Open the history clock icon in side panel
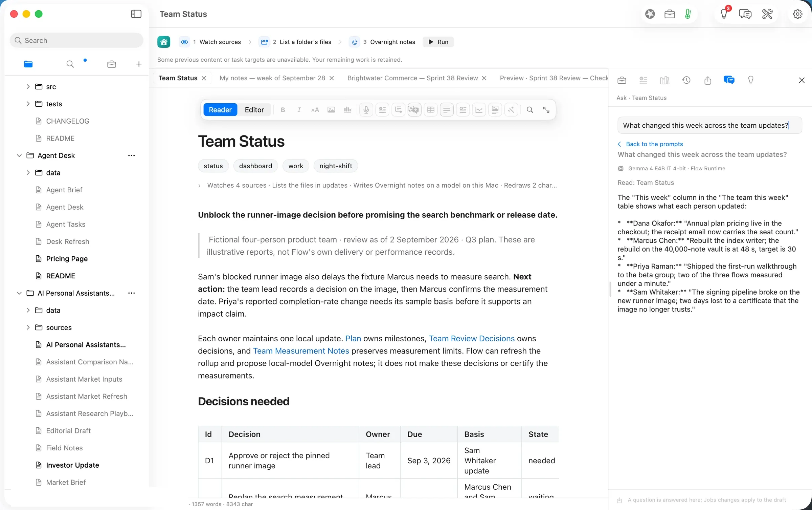812x510 pixels. [x=686, y=80]
